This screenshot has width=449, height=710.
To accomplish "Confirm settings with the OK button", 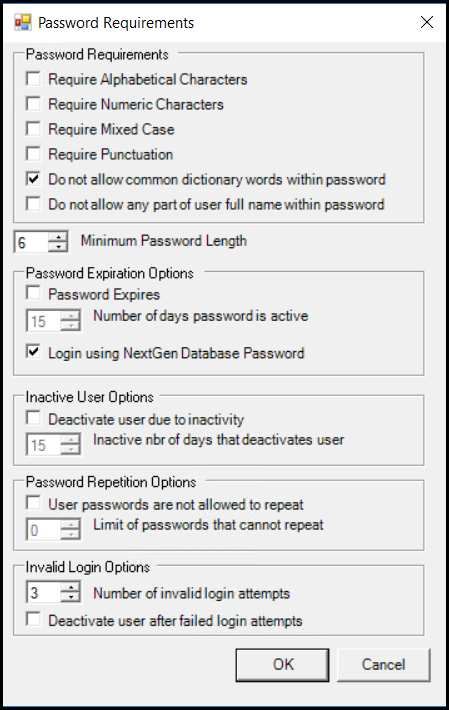I will [x=282, y=665].
